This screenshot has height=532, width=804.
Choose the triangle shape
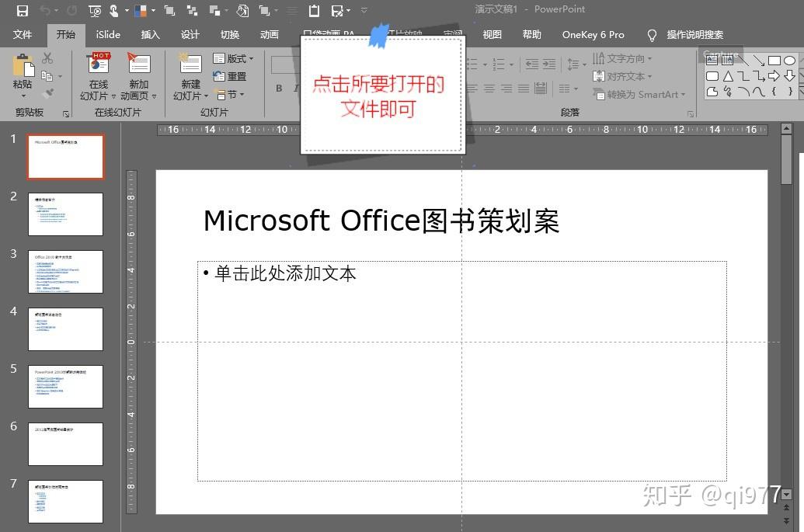728,76
